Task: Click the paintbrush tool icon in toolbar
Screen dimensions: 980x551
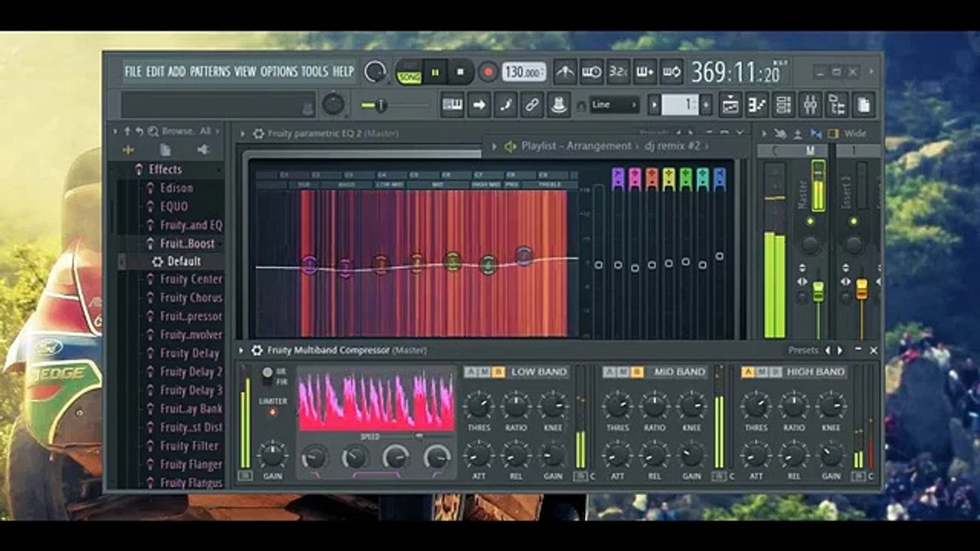Action: click(506, 105)
